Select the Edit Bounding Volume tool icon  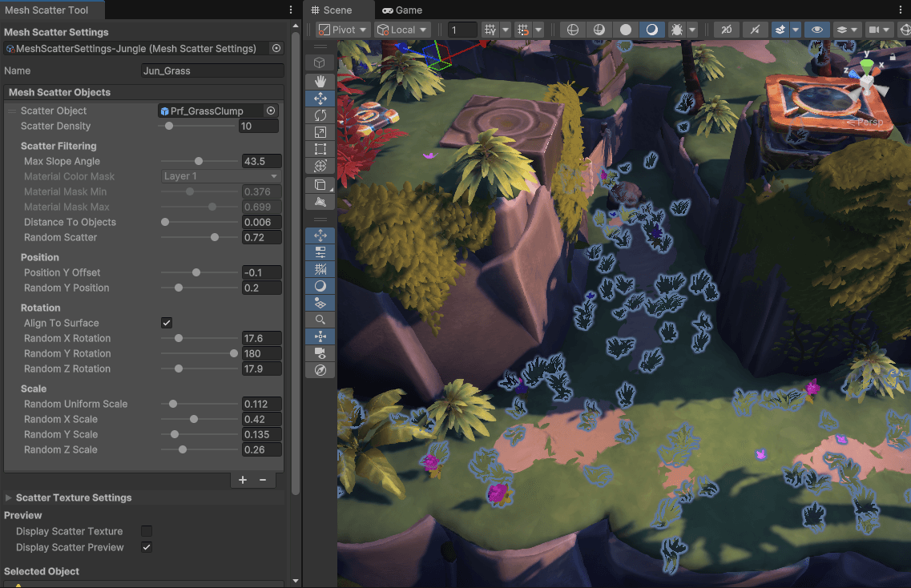pos(320,202)
